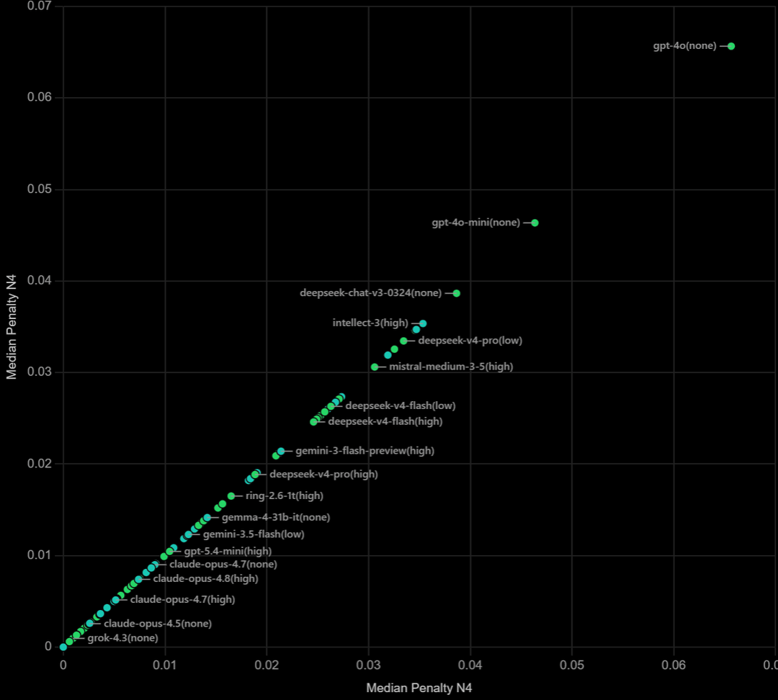Select the claude-opus-4.5(none) data point
The image size is (778, 700).
click(x=89, y=624)
